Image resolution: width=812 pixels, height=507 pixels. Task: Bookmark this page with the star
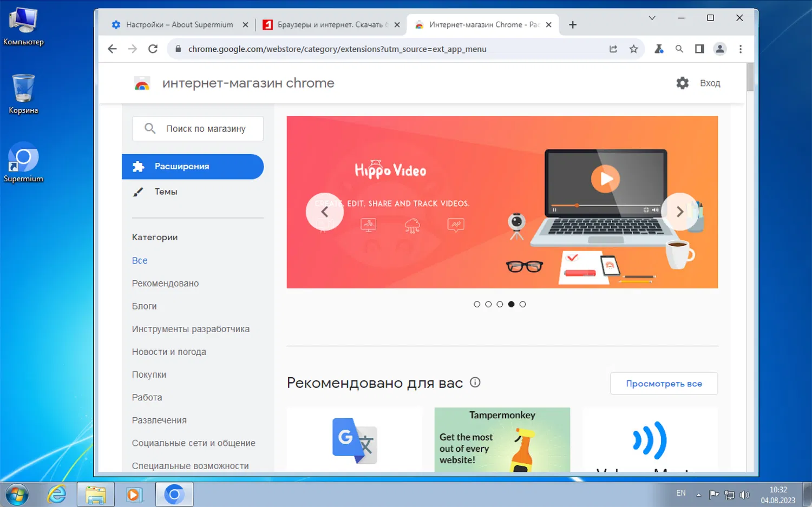pyautogui.click(x=633, y=49)
